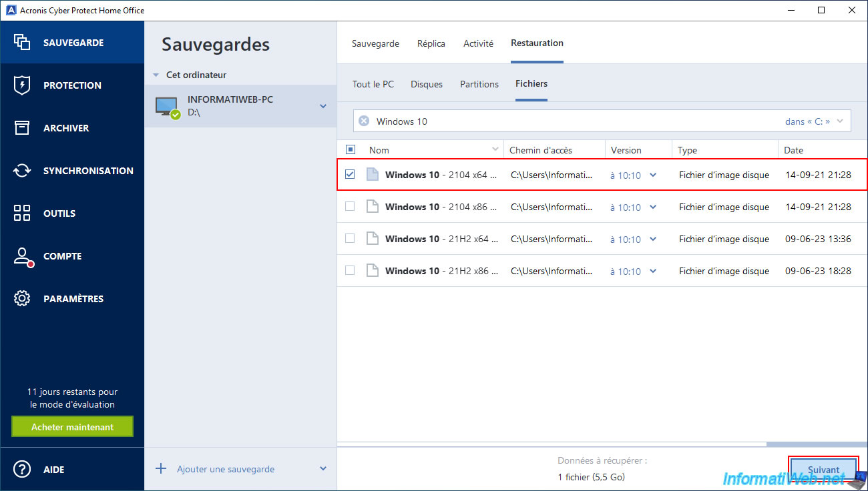Image resolution: width=868 pixels, height=491 pixels.
Task: Open the Sauvegarde sidebar icon
Action: [22, 42]
